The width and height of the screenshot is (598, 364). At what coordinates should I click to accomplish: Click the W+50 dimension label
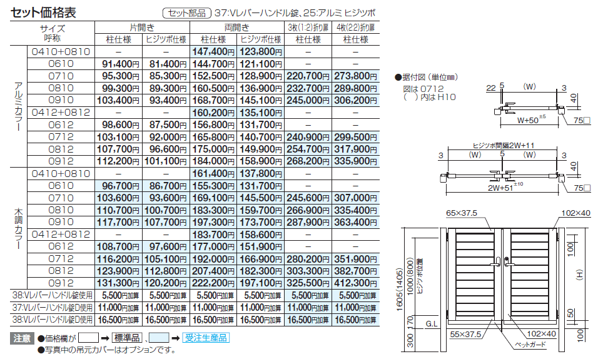[531, 119]
